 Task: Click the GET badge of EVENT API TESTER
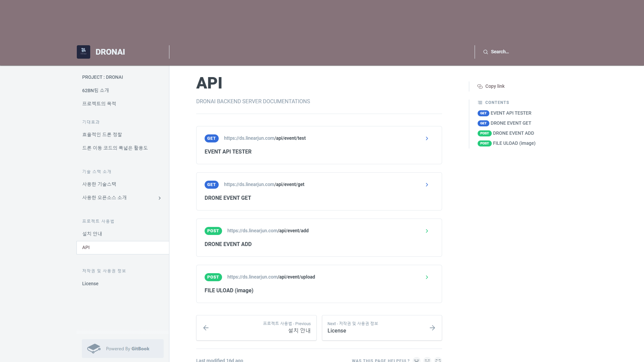click(x=211, y=138)
